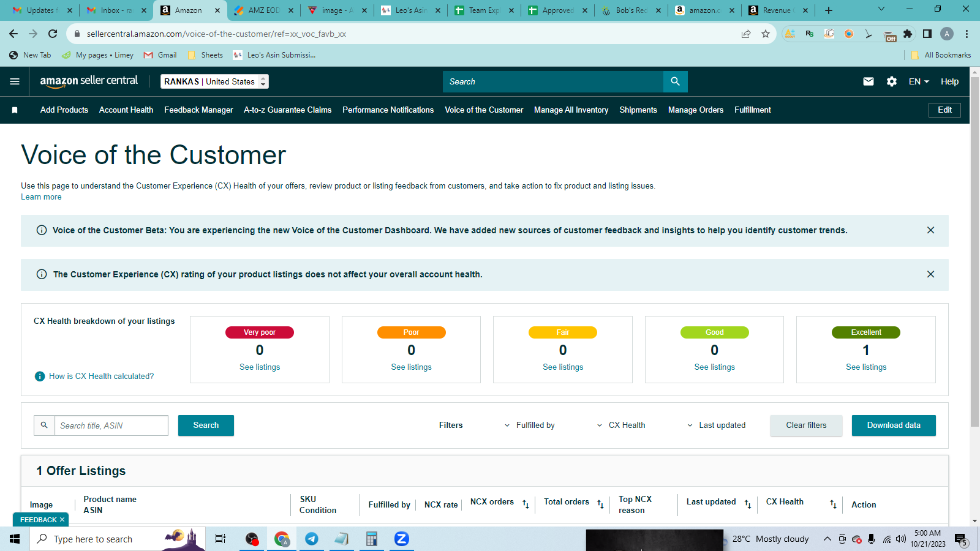This screenshot has width=980, height=551.
Task: Click the page vertical scrollbar
Action: pos(974,251)
